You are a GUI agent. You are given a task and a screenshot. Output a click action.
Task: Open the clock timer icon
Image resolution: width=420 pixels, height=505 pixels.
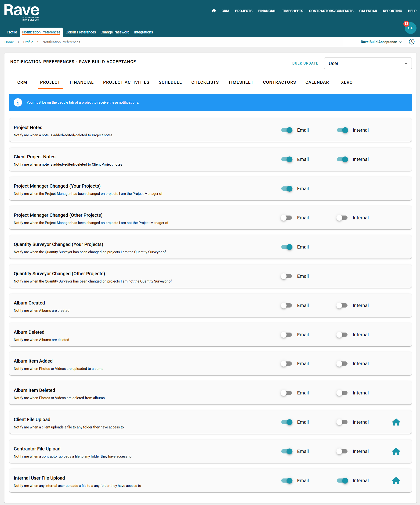click(411, 42)
